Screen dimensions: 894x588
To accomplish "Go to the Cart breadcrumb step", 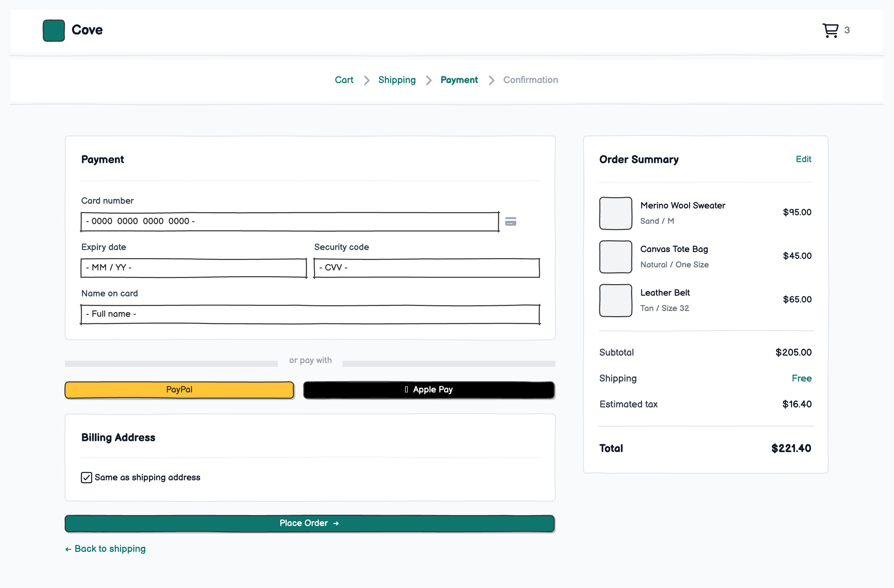I will coord(344,80).
